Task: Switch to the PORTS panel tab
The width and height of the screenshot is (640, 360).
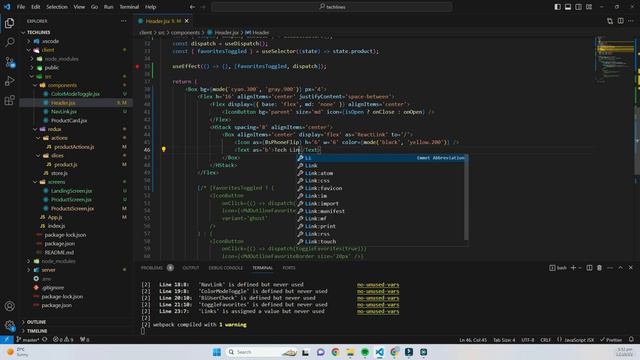Action: point(289,268)
